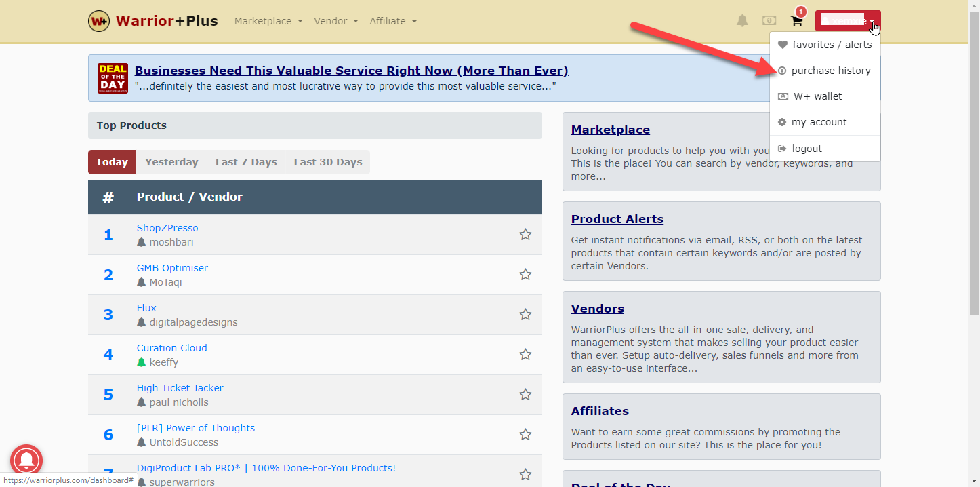This screenshot has width=980, height=487.
Task: Click bell alert icon beside MoTaqi
Action: [x=142, y=282]
